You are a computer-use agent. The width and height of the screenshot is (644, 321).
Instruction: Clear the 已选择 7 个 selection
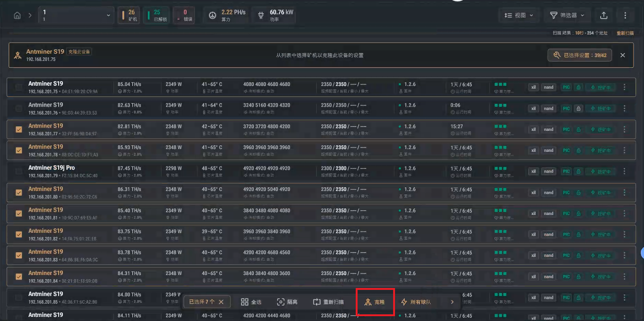coord(221,302)
